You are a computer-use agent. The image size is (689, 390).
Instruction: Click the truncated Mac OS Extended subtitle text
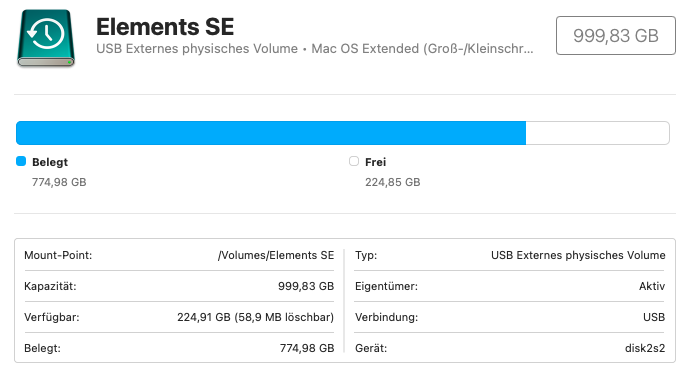click(422, 49)
